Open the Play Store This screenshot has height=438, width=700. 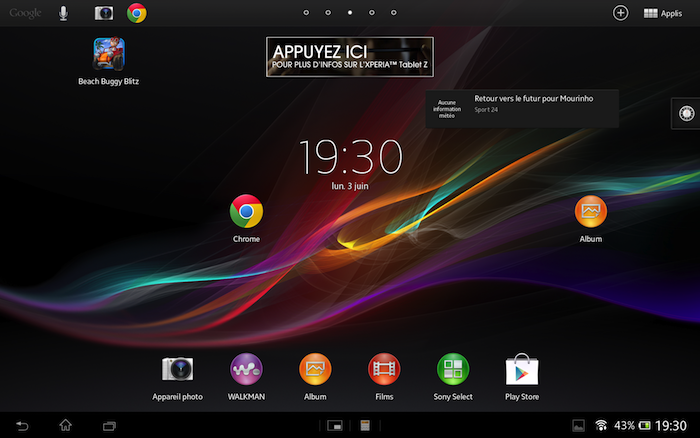(x=522, y=370)
